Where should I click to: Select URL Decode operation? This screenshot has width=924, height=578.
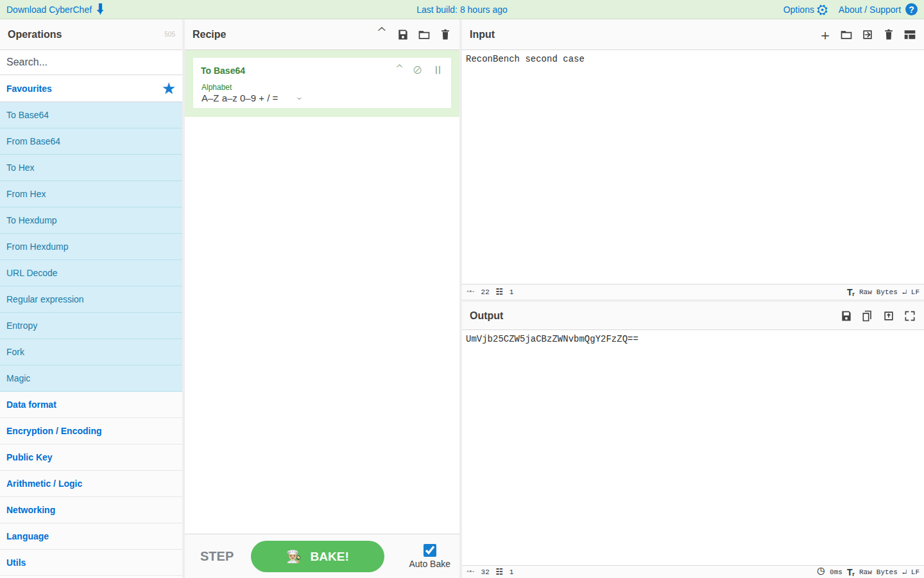[x=91, y=273]
